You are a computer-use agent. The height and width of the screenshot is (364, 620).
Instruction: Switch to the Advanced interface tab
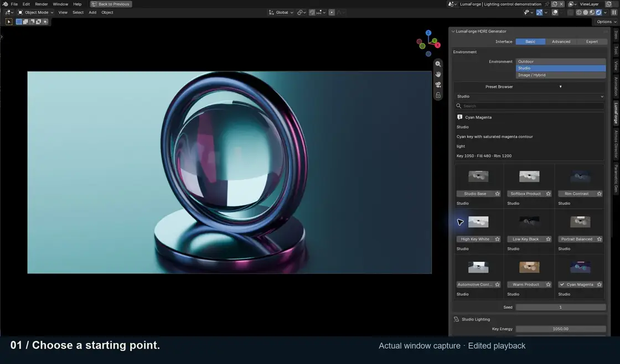[x=561, y=41]
